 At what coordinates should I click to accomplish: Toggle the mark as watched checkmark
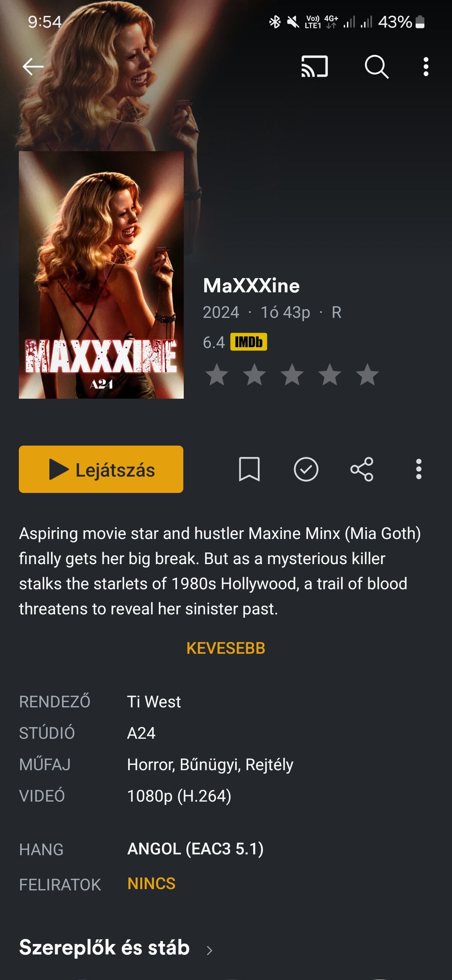coord(306,469)
